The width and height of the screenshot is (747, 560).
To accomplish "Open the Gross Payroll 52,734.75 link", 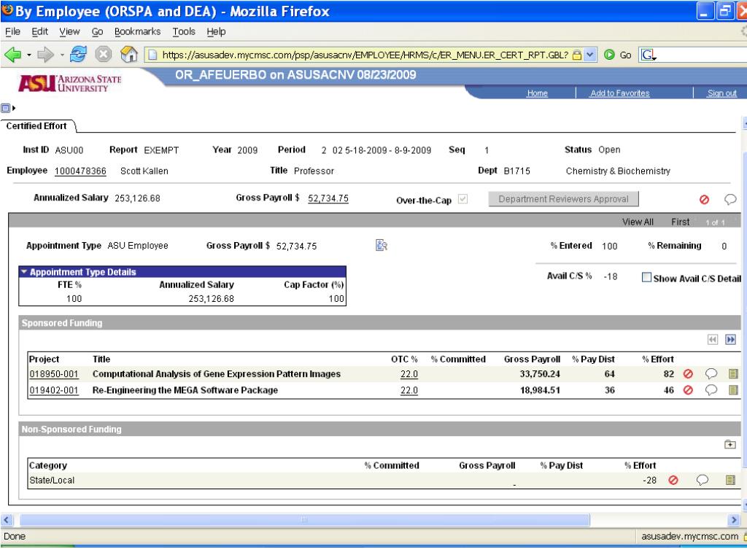I will tap(328, 198).
